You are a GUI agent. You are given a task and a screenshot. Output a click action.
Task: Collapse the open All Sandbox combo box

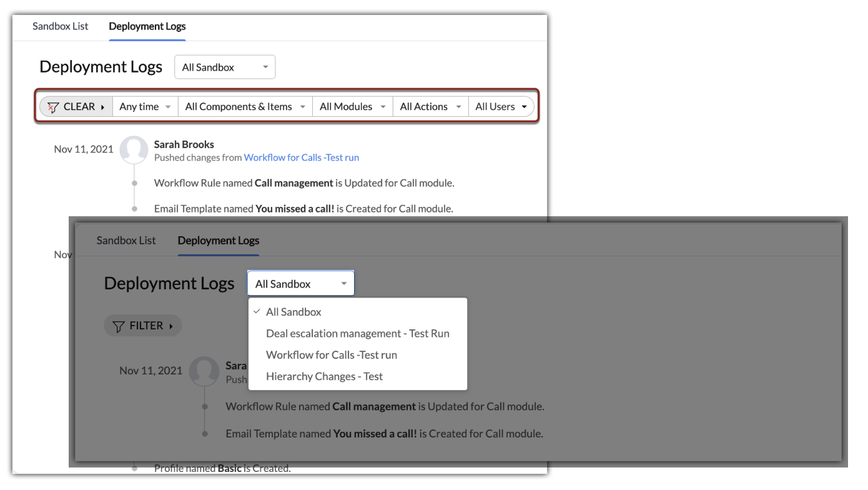(x=300, y=284)
